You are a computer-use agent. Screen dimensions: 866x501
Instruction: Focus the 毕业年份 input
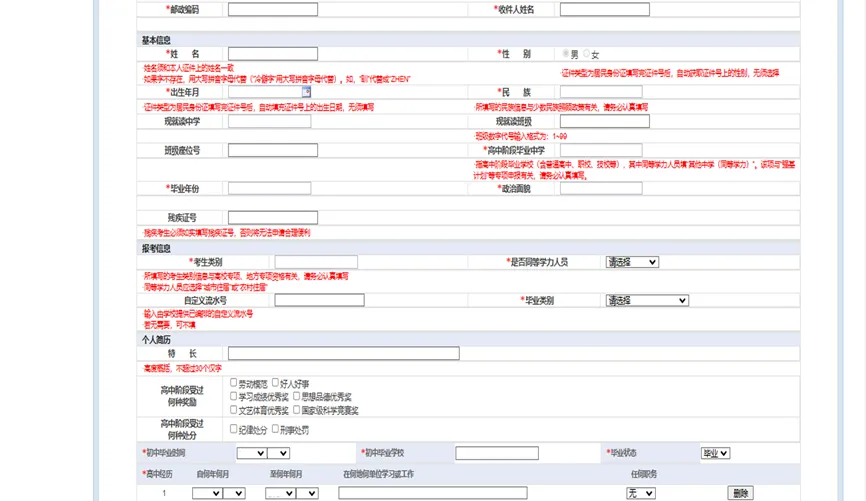point(270,189)
